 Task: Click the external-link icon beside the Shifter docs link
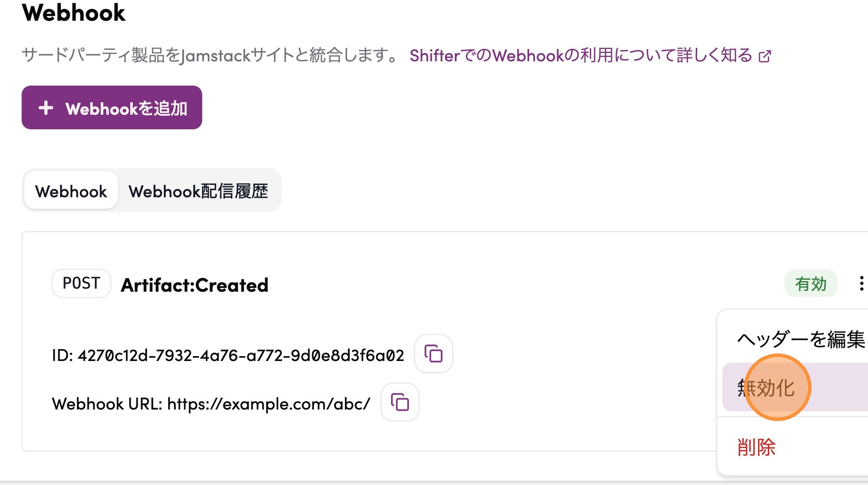click(765, 56)
